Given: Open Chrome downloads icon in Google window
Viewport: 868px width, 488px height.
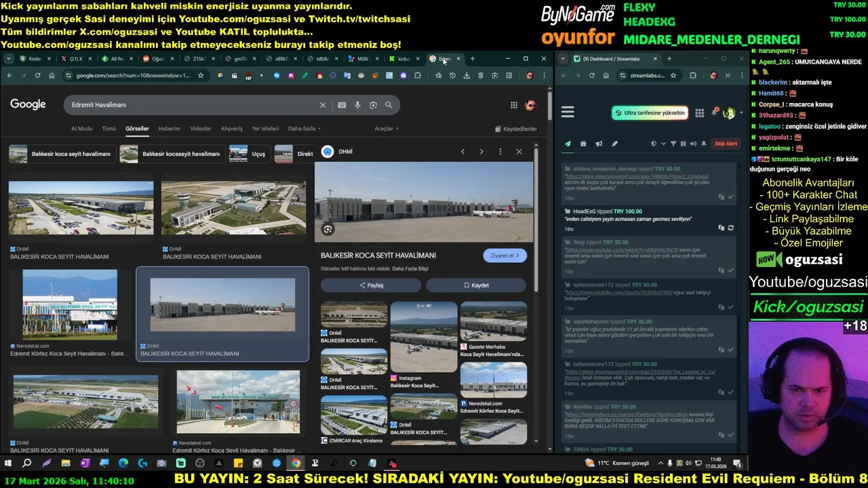Looking at the screenshot, I should point(467,75).
